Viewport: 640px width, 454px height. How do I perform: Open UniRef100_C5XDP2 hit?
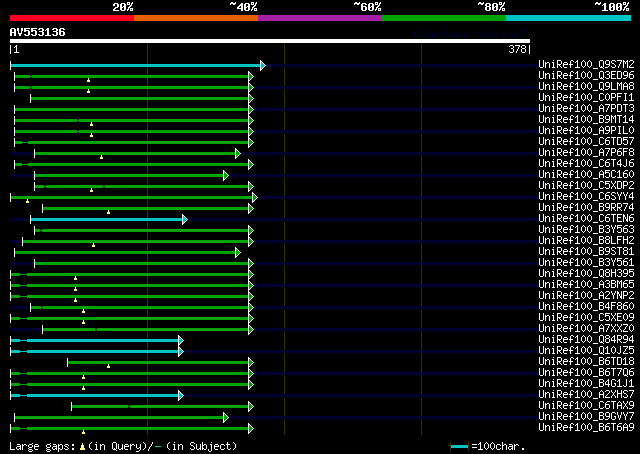click(586, 186)
